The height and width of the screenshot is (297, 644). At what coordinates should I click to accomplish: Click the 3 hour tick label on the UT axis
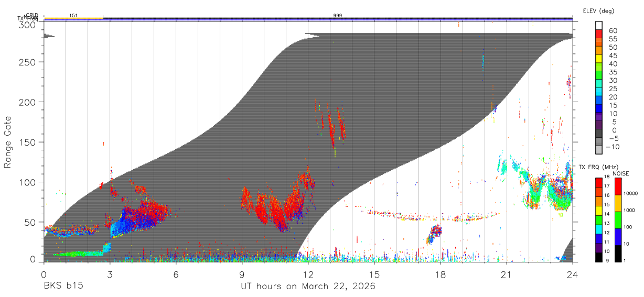click(x=110, y=274)
